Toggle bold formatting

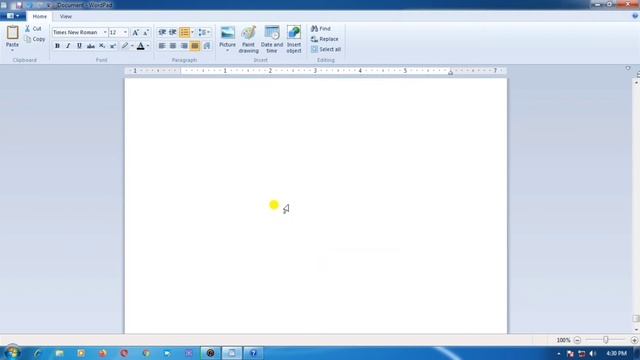pyautogui.click(x=57, y=46)
